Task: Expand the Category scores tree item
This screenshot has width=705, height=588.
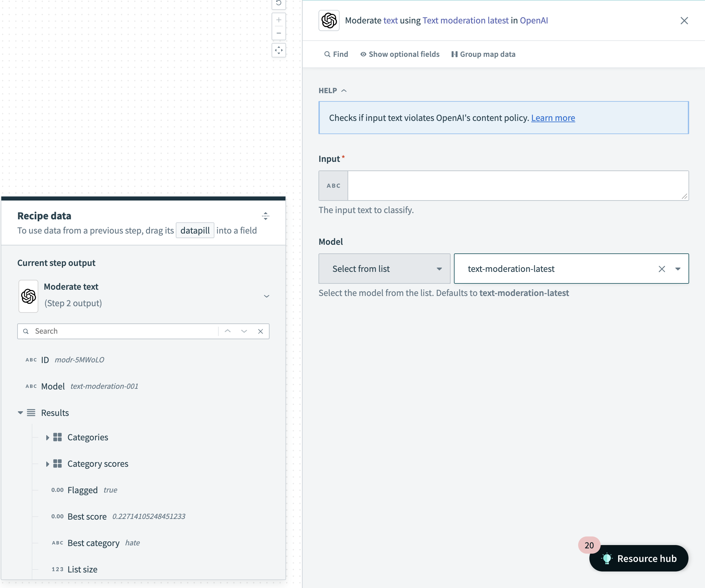Action: point(49,463)
